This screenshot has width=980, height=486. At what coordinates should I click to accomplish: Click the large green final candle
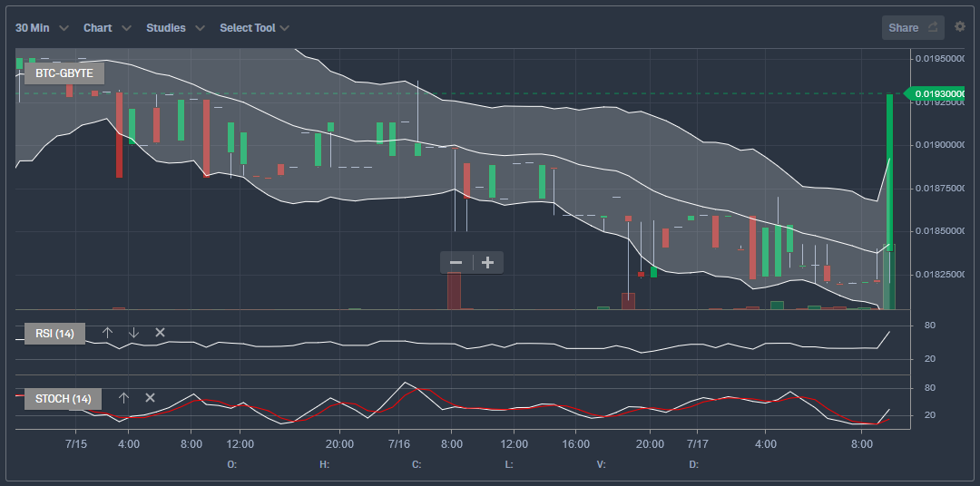tap(889, 172)
